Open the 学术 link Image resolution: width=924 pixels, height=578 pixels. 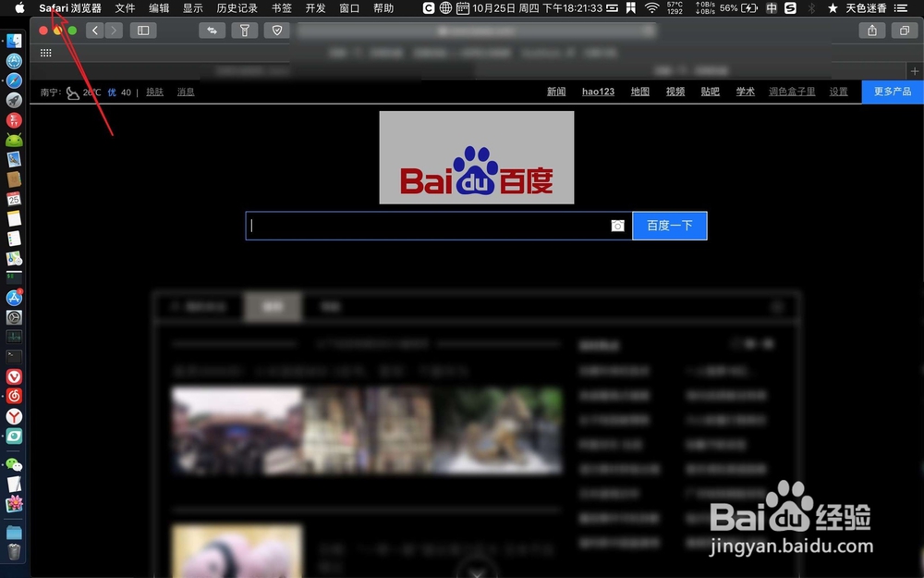coord(746,92)
